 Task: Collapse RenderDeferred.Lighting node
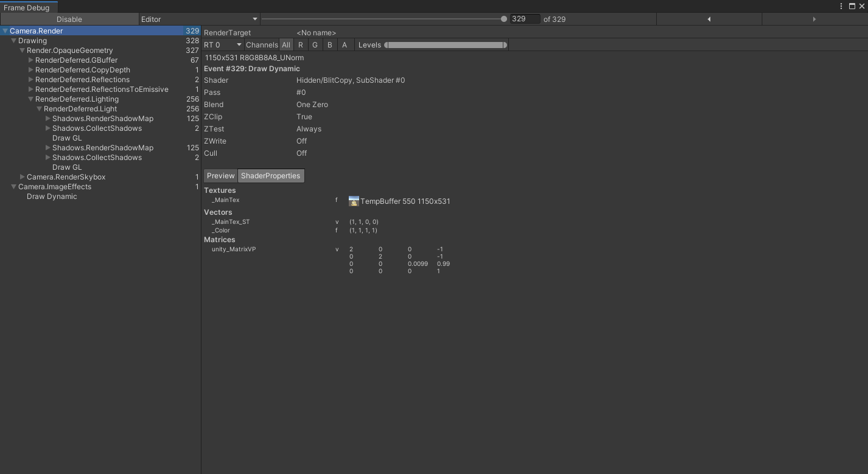click(31, 99)
